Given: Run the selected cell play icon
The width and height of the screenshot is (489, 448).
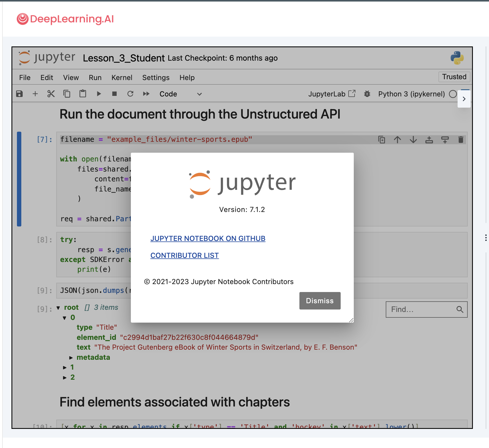Looking at the screenshot, I should pos(99,94).
